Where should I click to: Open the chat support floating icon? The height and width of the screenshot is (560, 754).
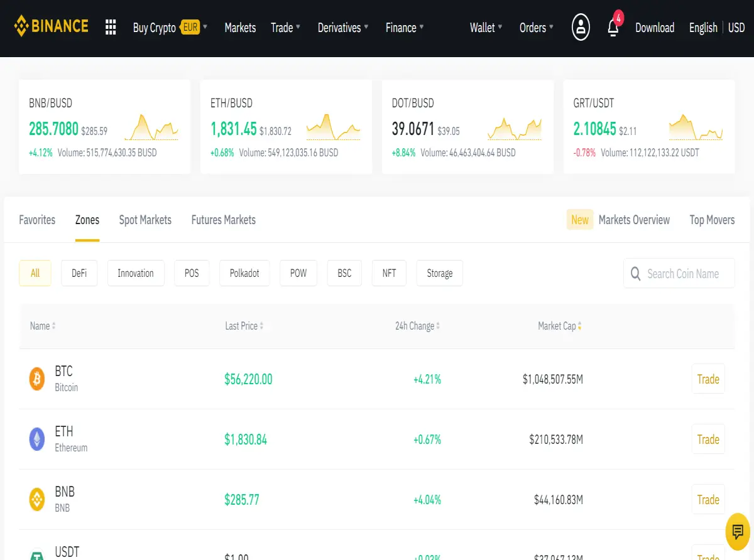738,532
